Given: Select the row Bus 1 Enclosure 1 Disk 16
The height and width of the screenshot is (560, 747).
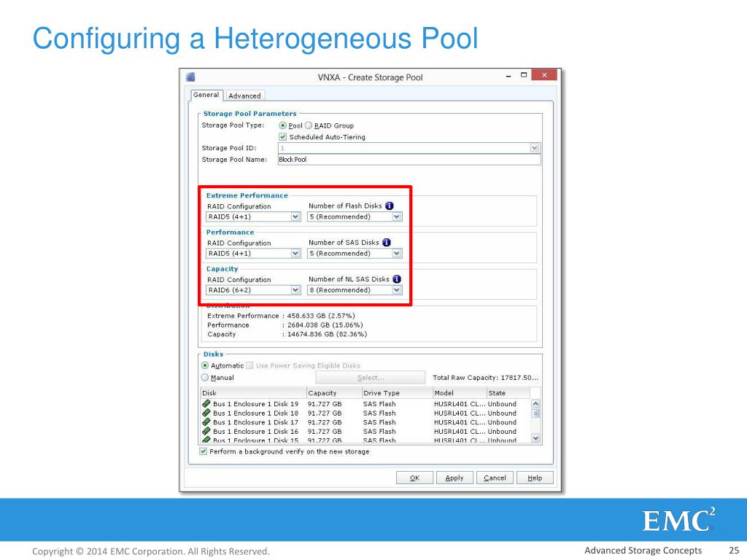Looking at the screenshot, I should [x=365, y=431].
